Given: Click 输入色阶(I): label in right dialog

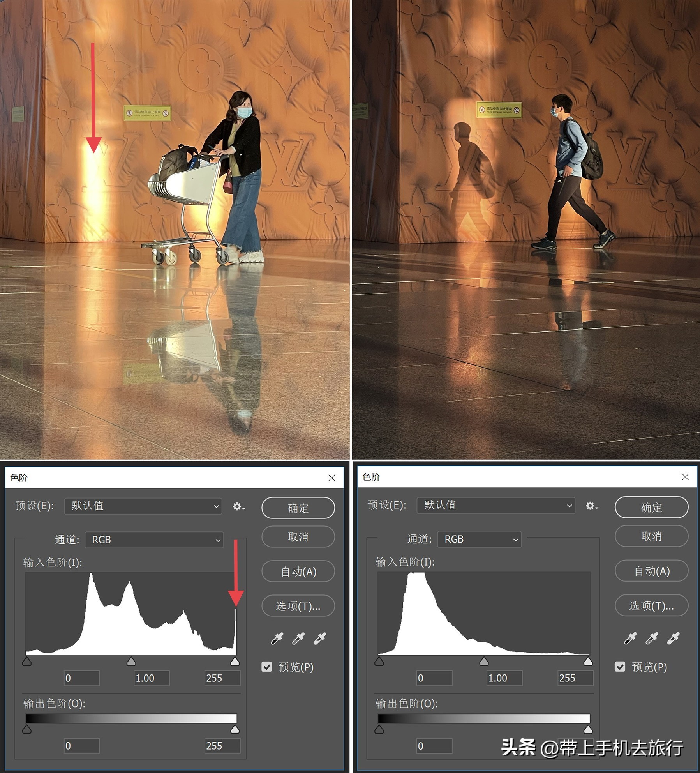Looking at the screenshot, I should click(x=405, y=562).
